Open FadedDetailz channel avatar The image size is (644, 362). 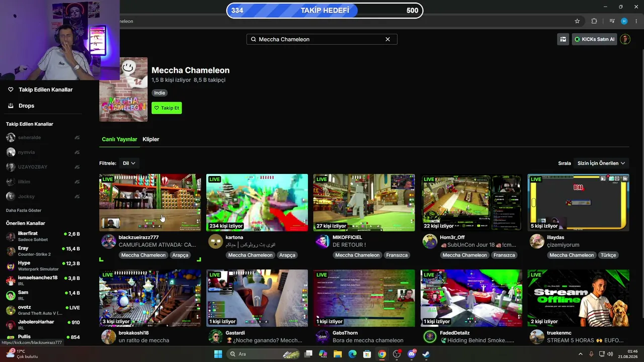(x=430, y=337)
